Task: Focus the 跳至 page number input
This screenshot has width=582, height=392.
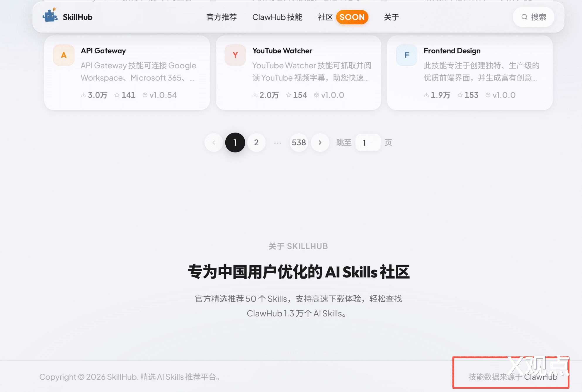Action: [368, 143]
